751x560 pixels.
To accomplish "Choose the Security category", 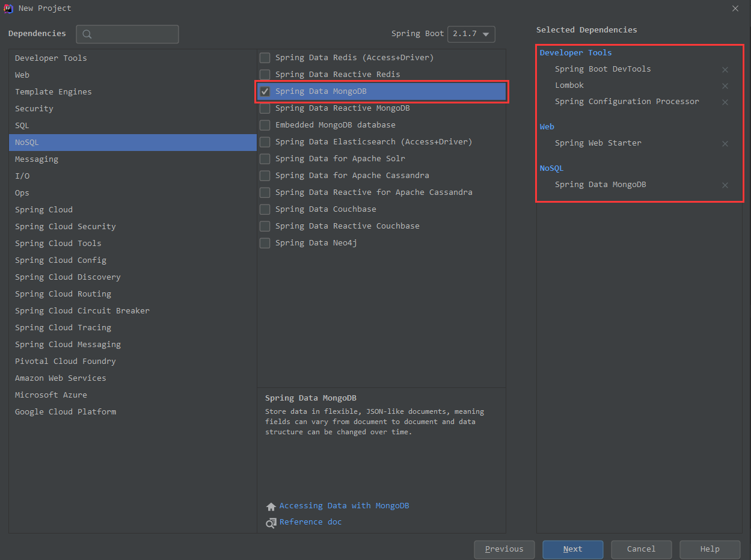I will 133,109.
